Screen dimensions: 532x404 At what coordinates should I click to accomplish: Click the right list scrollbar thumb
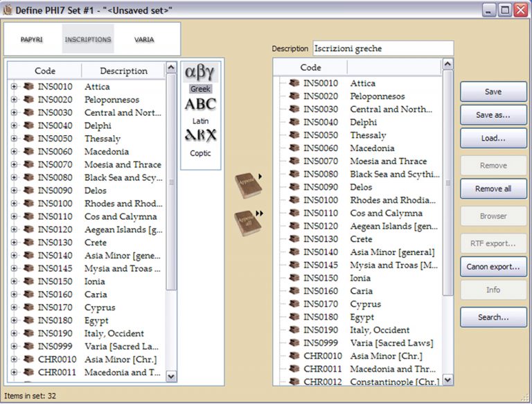point(448,183)
